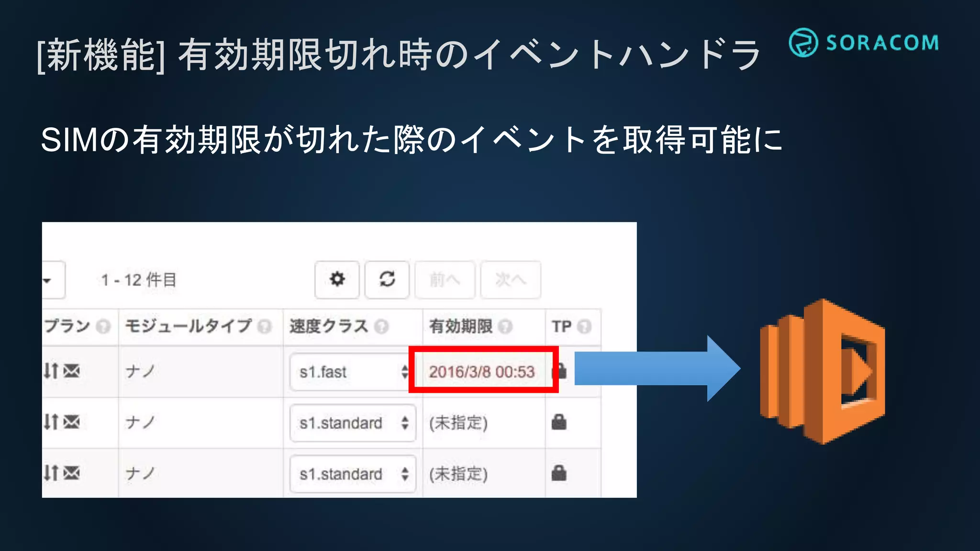This screenshot has height=551, width=980.
Task: Open the s1.standard dropdown in the second row
Action: (x=353, y=423)
